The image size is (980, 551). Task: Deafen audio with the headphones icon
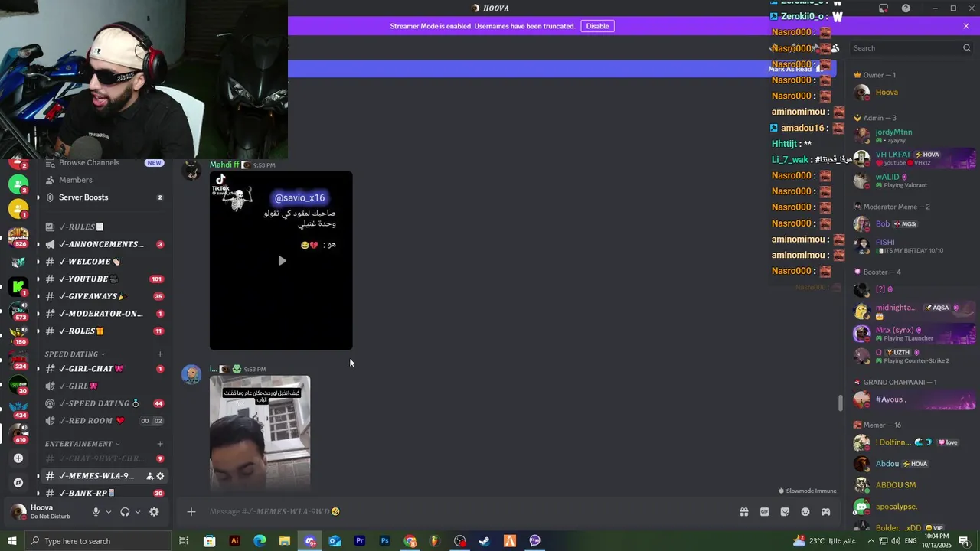pos(125,512)
